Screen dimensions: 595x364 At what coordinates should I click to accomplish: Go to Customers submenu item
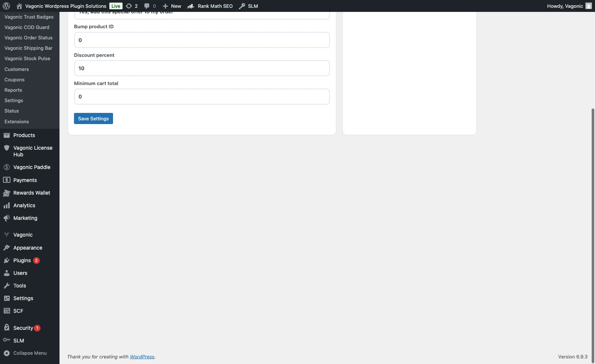17,69
